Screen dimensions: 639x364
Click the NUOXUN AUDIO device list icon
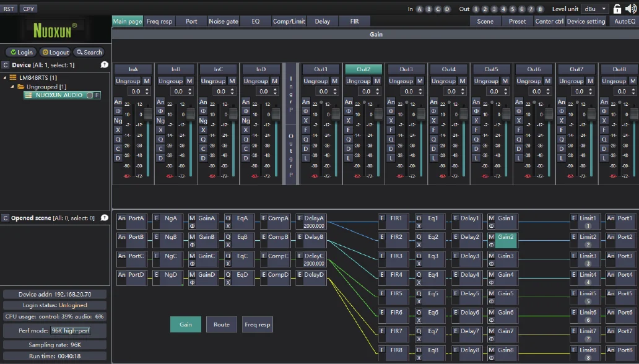[28, 95]
